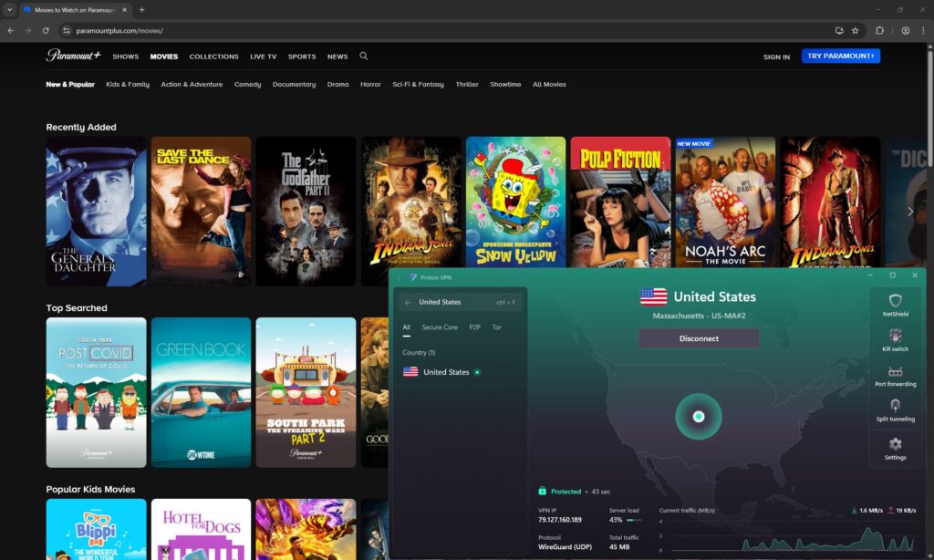Open SHOWS menu
Image resolution: width=934 pixels, height=560 pixels.
tap(125, 57)
